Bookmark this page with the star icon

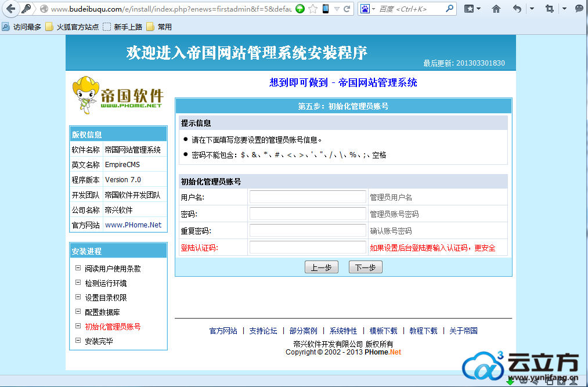click(313, 9)
